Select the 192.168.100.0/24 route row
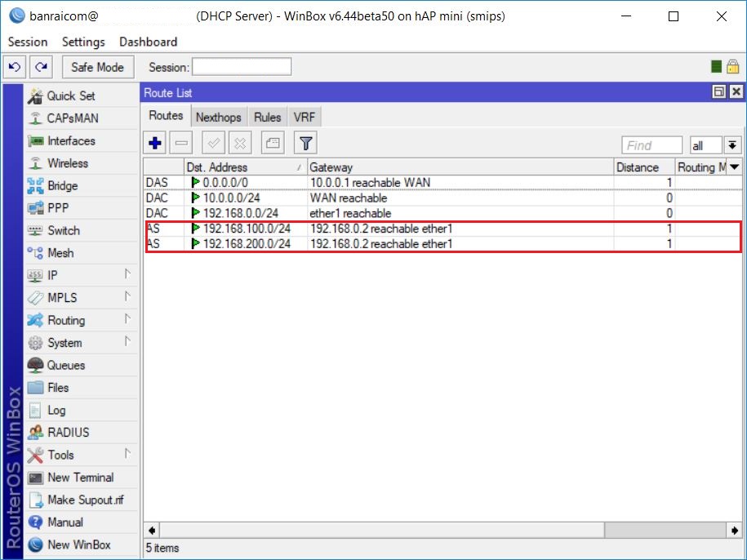Image resolution: width=747 pixels, height=560 pixels. [x=442, y=229]
